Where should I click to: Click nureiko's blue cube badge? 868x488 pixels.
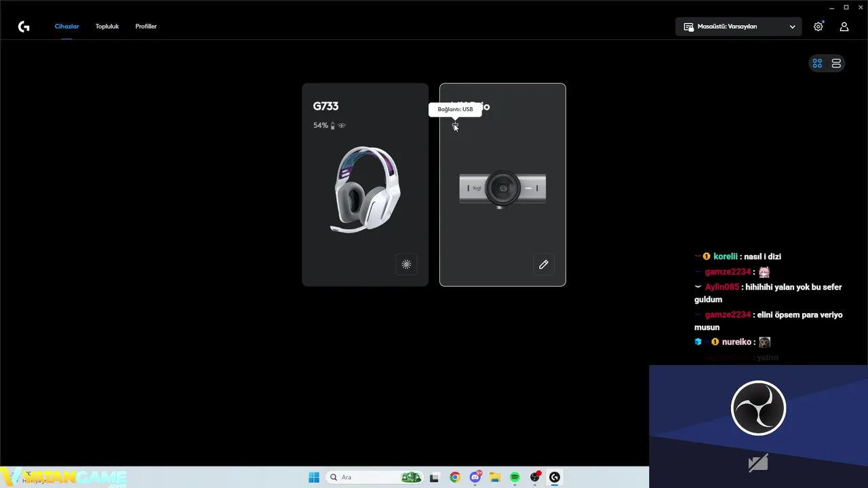pos(698,342)
